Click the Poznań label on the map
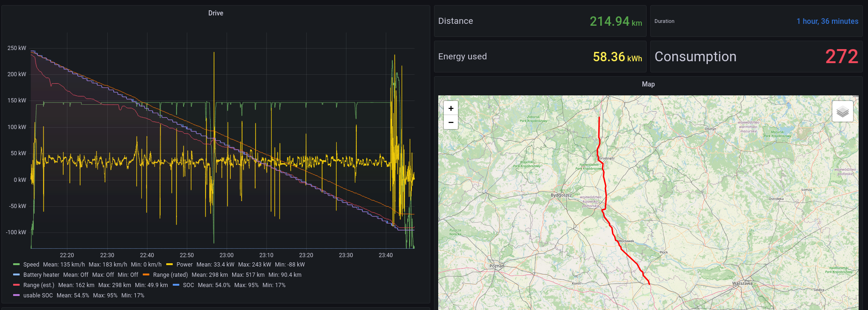The height and width of the screenshot is (310, 868). 497,266
